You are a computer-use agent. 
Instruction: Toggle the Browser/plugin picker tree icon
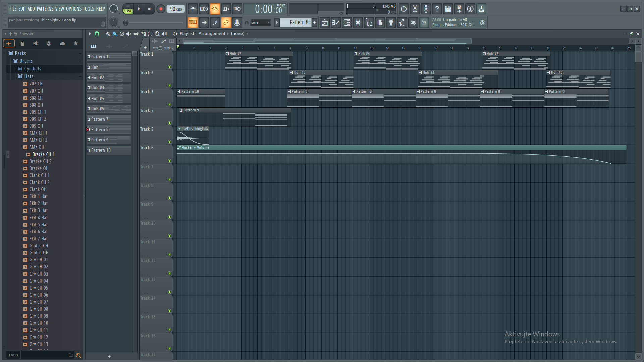(369, 23)
